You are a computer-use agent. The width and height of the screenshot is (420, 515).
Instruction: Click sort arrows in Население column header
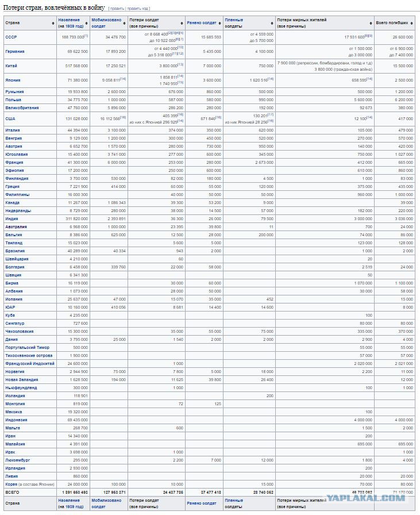87,23
